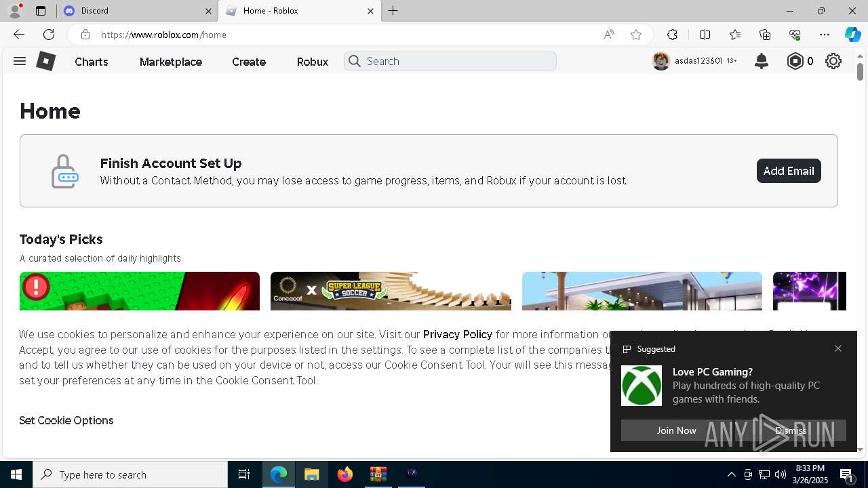Screen dimensions: 868x488
Task: Switch to the Discord tab
Action: tap(137, 11)
